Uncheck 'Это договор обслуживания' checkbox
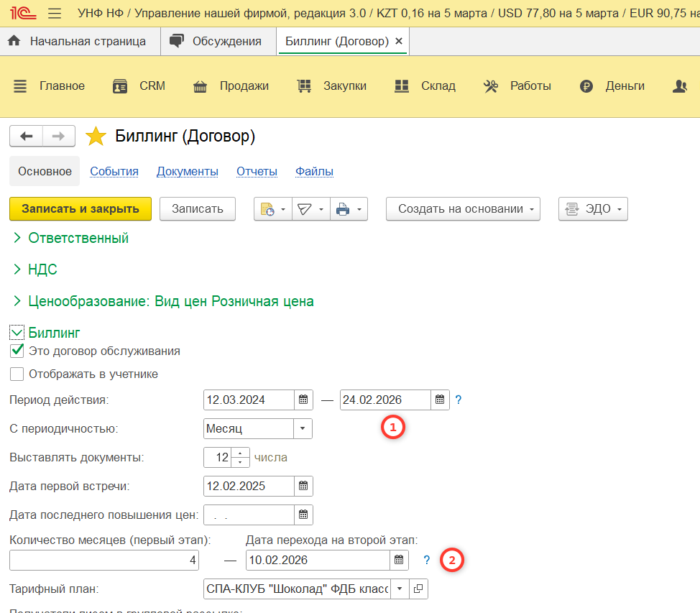The width and height of the screenshot is (700, 613). coord(17,351)
